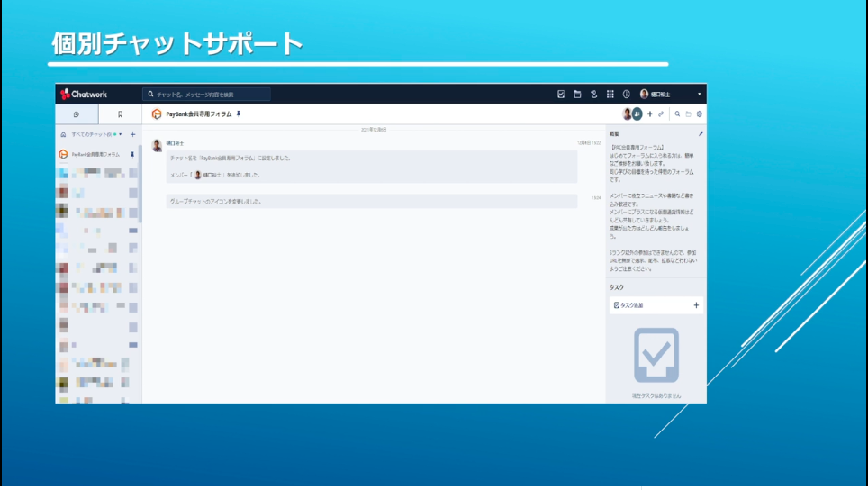Open contact management icon in top bar
The height and width of the screenshot is (490, 868).
tap(594, 94)
